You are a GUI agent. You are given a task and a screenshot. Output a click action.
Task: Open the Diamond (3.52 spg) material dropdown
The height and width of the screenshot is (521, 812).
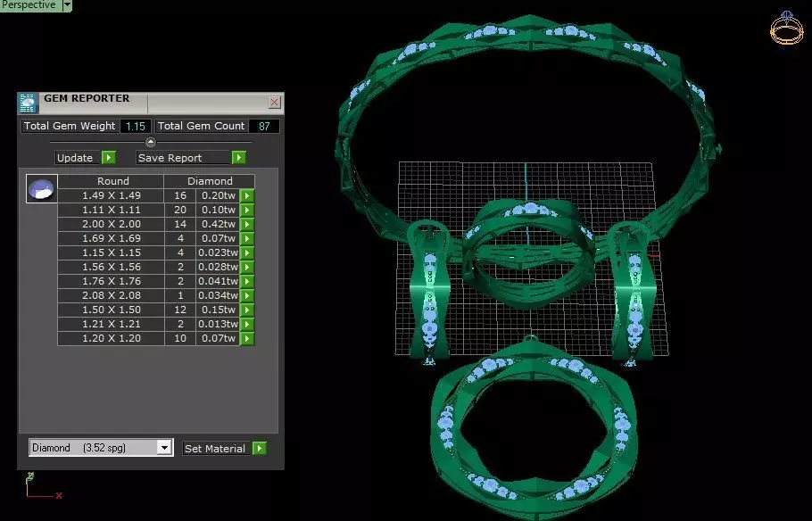pyautogui.click(x=164, y=448)
